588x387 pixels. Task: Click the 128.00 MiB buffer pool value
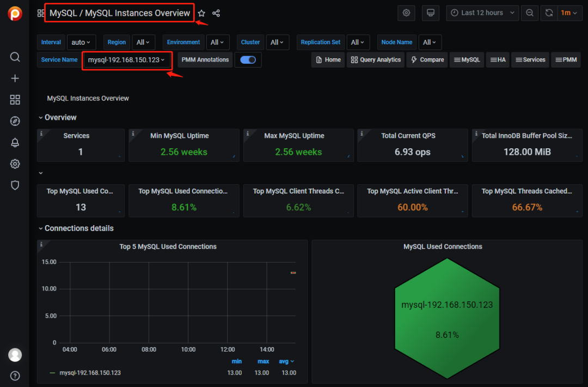click(x=527, y=152)
